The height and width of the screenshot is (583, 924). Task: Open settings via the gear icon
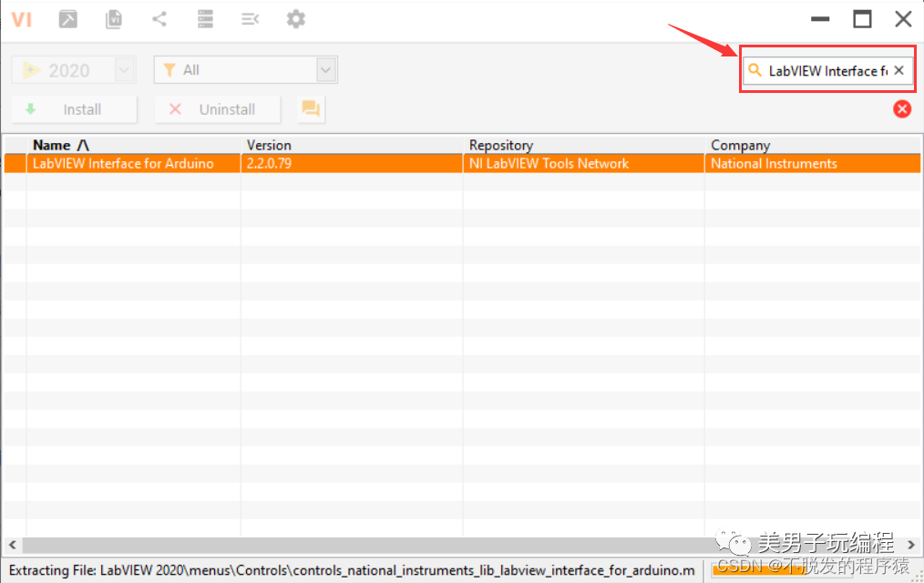(x=296, y=19)
